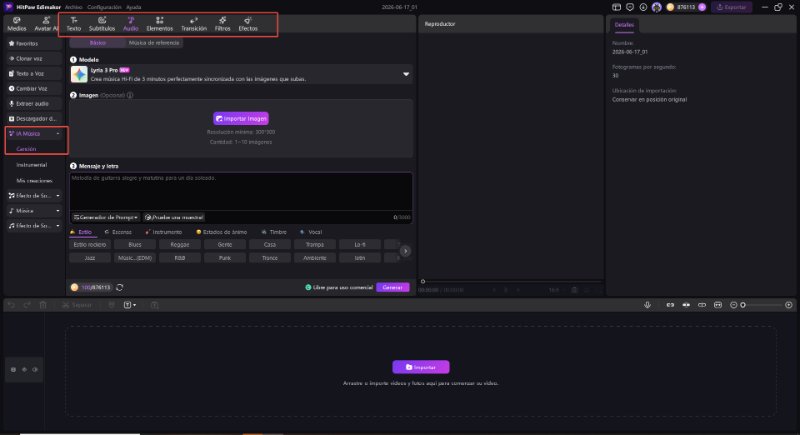Click the Mensaje y letra text field
Viewport: 800px width, 435px height.
point(241,191)
